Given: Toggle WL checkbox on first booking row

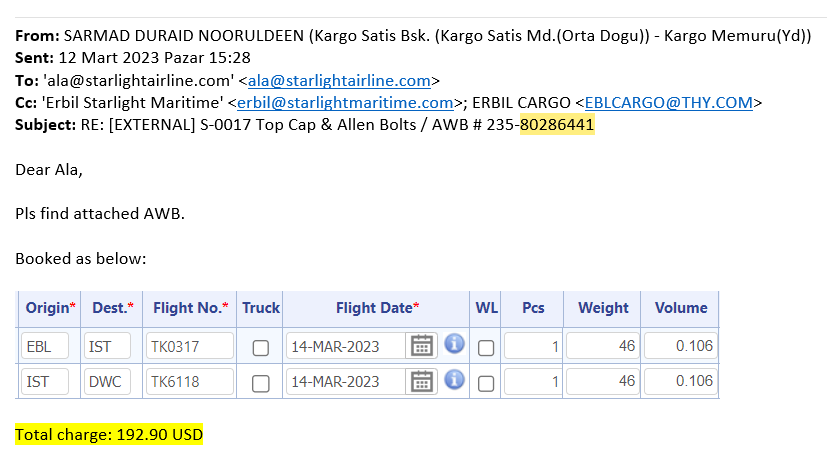Looking at the screenshot, I should coord(486,347).
